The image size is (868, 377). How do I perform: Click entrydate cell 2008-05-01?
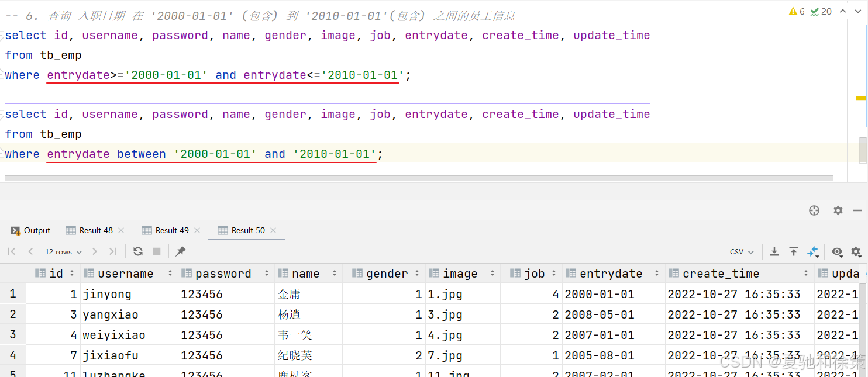coord(614,314)
